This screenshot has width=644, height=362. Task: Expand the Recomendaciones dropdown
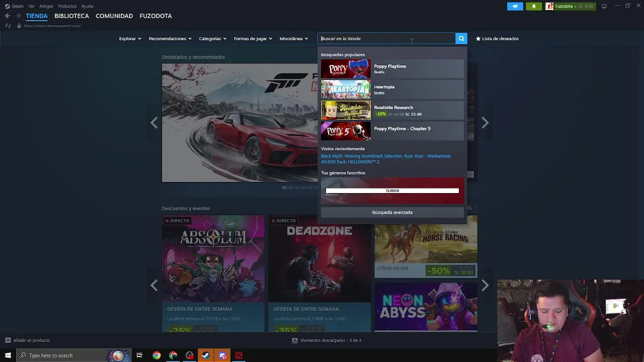pyautogui.click(x=170, y=39)
